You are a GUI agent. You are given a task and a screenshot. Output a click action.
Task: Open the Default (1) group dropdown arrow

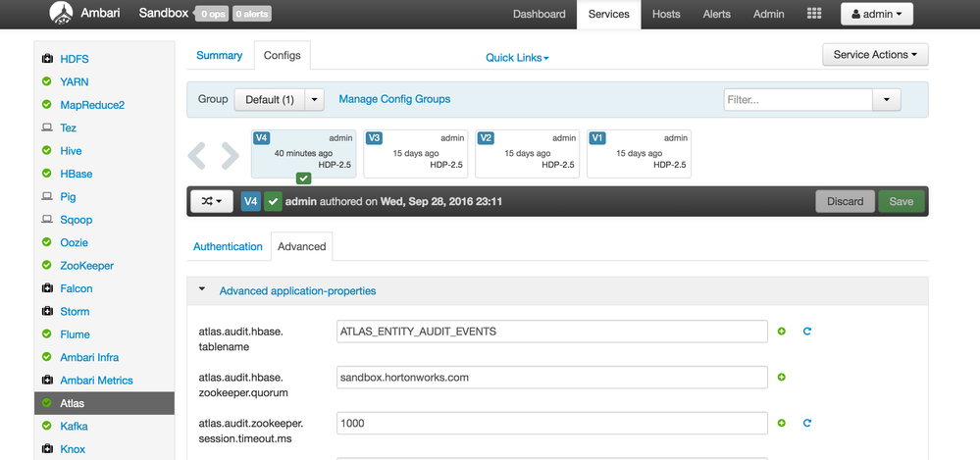314,99
